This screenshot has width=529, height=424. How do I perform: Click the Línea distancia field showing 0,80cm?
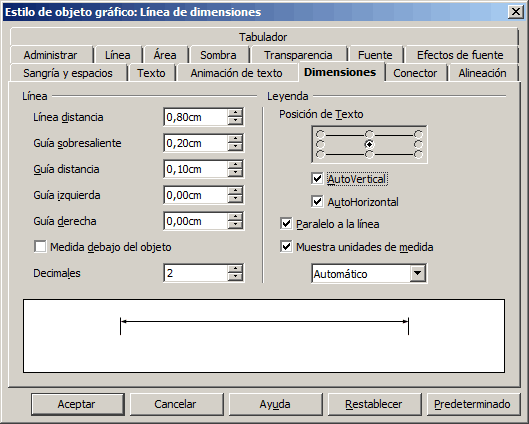pos(196,117)
